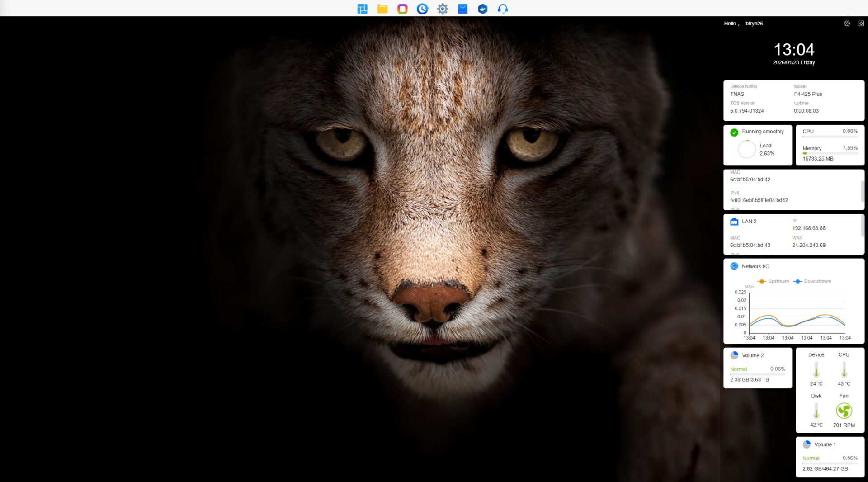Click the username bfrye26
868x482 pixels.
754,24
